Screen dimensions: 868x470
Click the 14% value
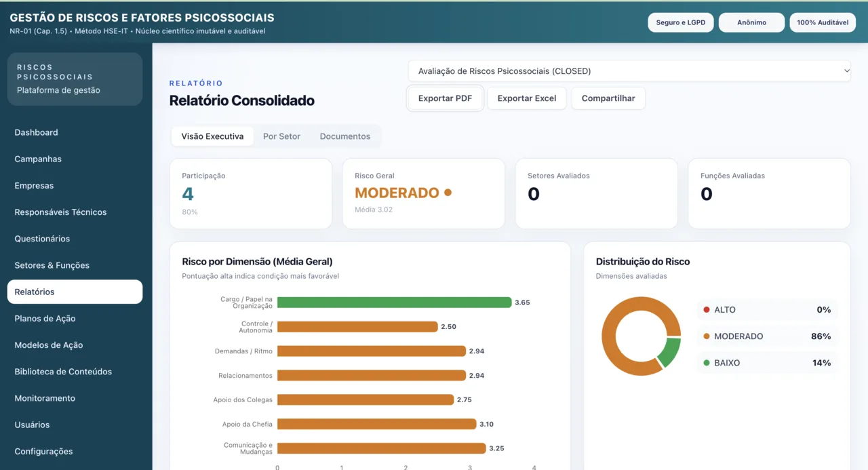[821, 363]
